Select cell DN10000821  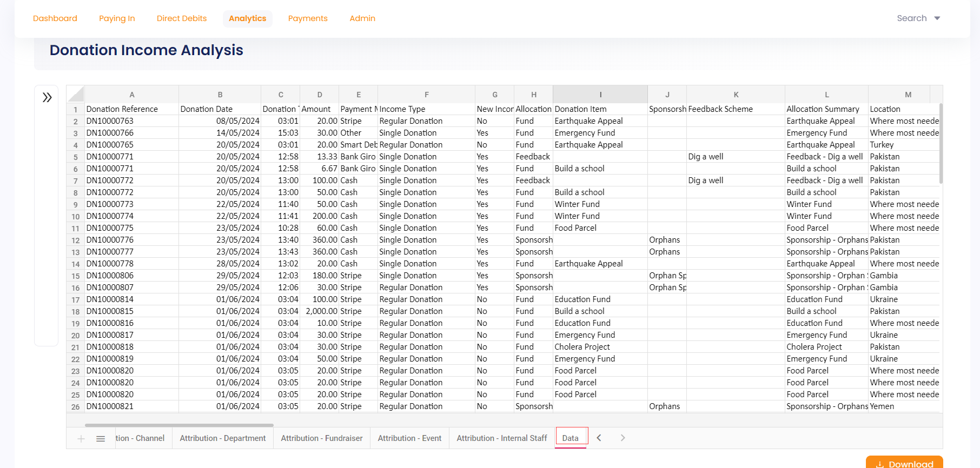[x=132, y=406]
